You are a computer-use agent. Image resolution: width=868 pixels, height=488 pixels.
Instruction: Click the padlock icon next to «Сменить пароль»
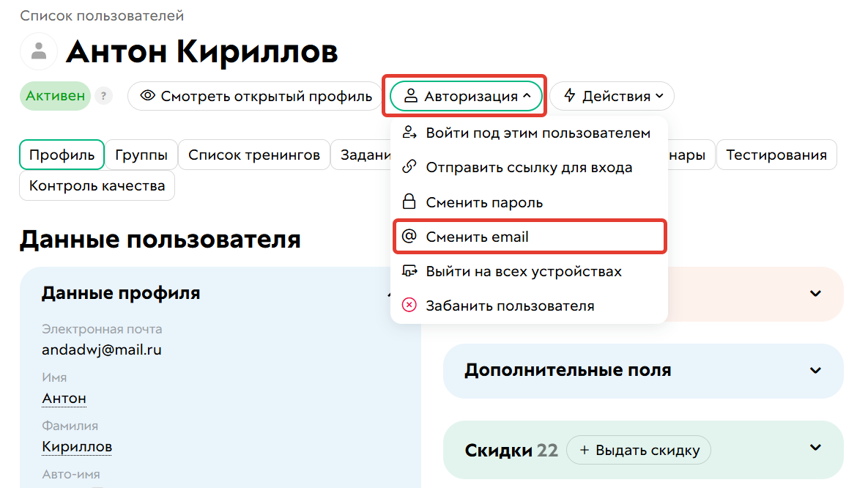click(410, 202)
